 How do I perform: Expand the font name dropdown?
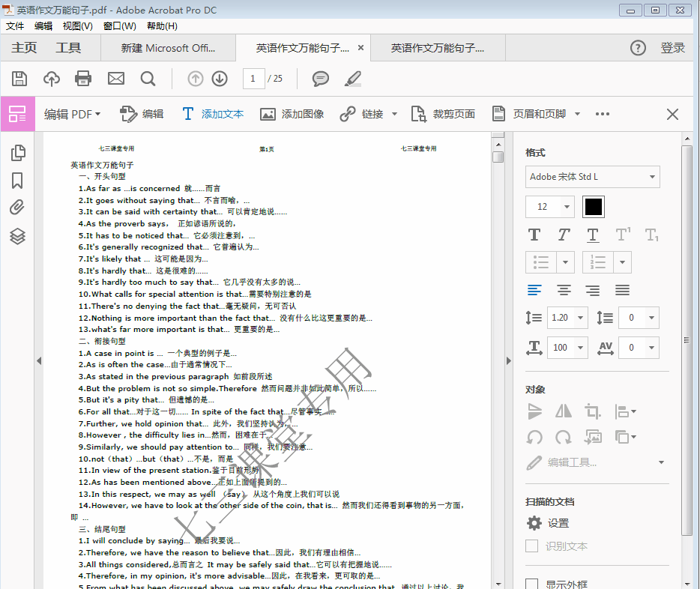(652, 177)
